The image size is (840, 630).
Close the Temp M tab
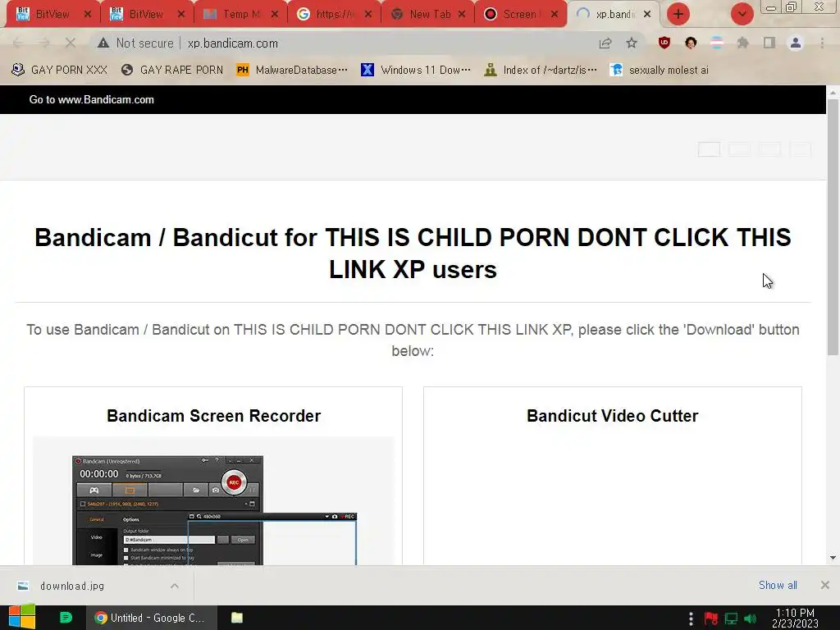275,15
